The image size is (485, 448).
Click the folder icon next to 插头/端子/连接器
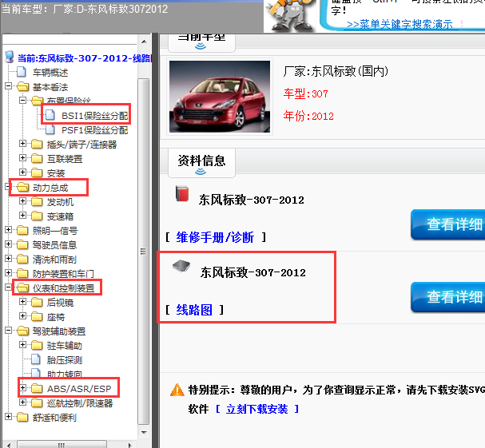coord(37,145)
